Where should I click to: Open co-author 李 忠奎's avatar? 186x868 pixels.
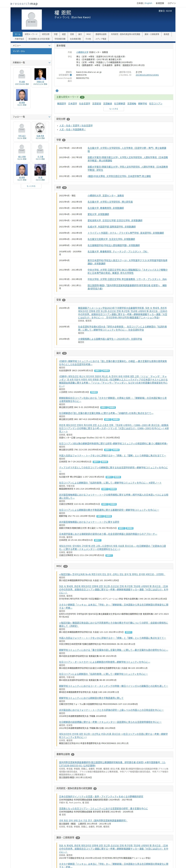click(22, 74)
